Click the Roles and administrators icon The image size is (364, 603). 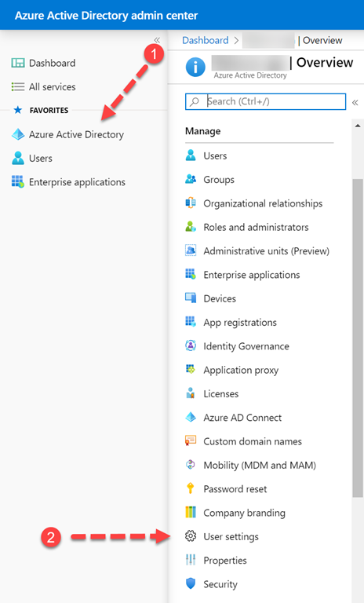[191, 226]
